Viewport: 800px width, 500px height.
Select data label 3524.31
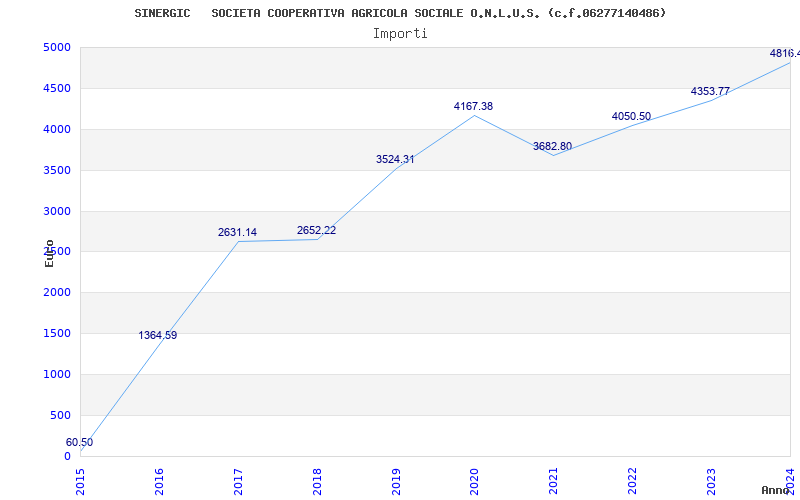[x=395, y=159]
